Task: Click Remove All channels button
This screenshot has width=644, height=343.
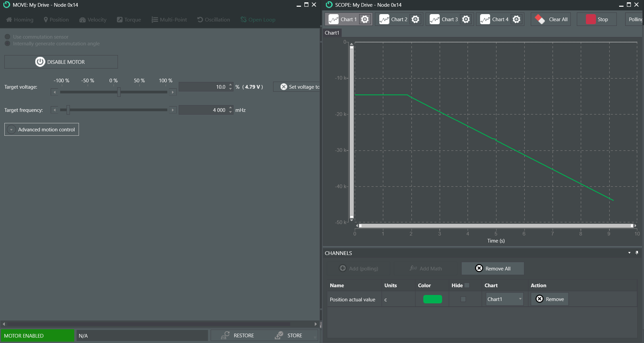Action: pyautogui.click(x=492, y=268)
